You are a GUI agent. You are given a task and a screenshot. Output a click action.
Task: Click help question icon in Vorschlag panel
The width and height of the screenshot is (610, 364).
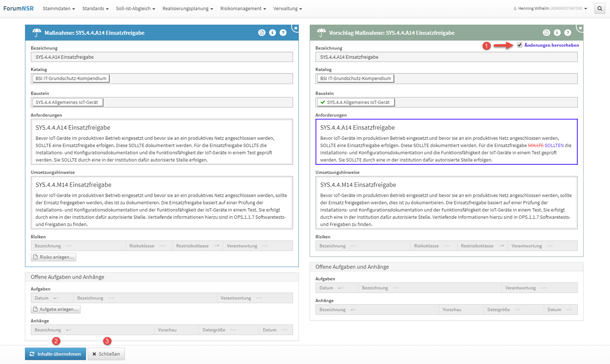568,33
